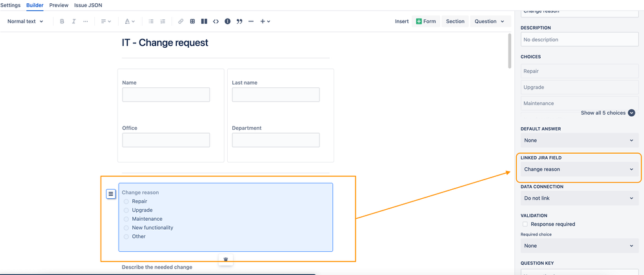Image resolution: width=644 pixels, height=275 pixels.
Task: Select the Other radio option
Action: (x=126, y=237)
